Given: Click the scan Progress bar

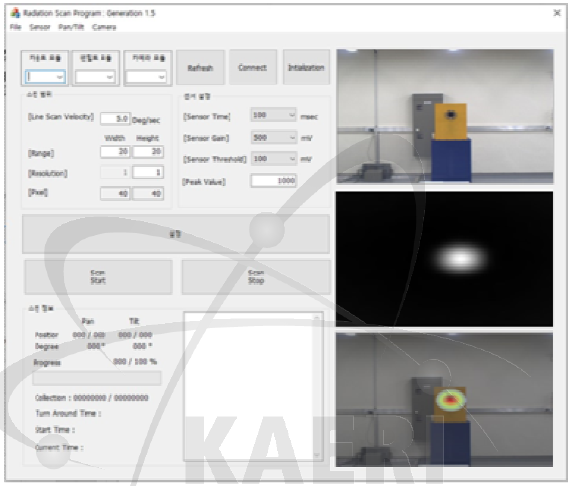Looking at the screenshot, I should click(97, 379).
